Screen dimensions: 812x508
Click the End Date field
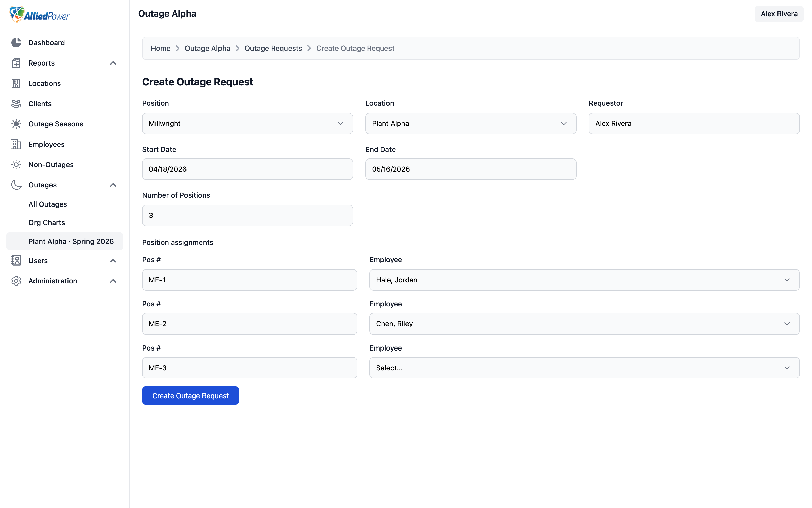pos(471,169)
